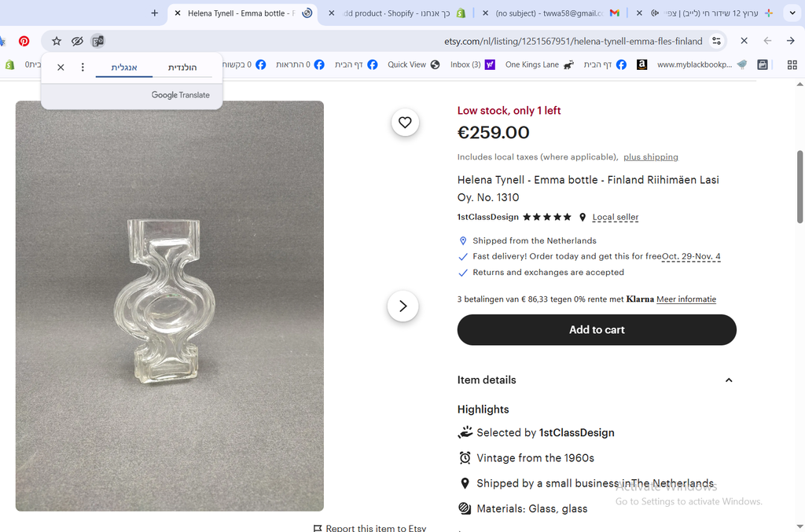
Task: Click the eye-slash icon in the address bar
Action: click(77, 41)
